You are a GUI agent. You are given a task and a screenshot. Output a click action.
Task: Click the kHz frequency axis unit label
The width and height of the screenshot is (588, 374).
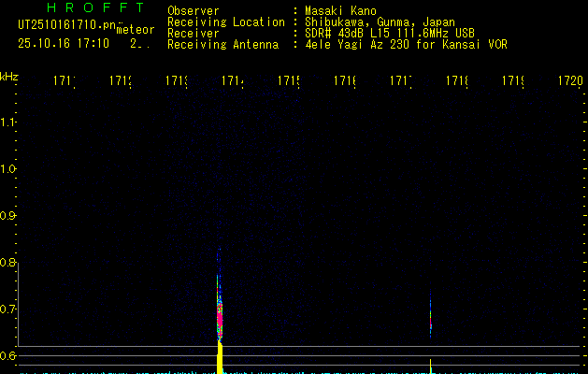(9, 76)
